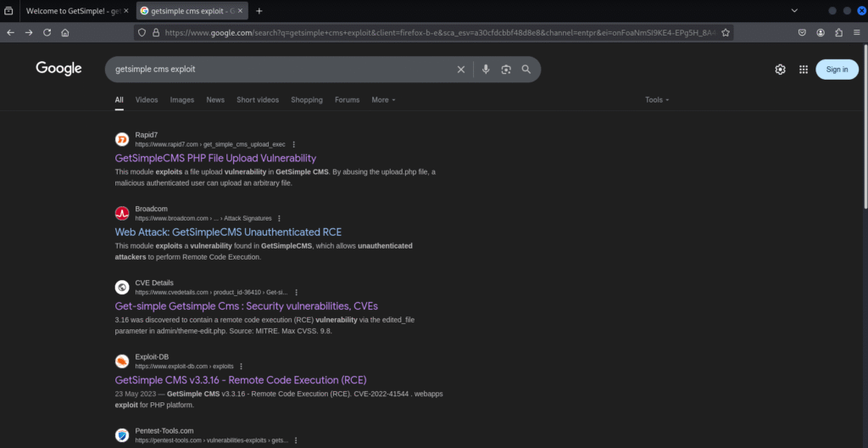Click the exploit-db.com result URL
This screenshot has width=868, height=448.
[184, 367]
